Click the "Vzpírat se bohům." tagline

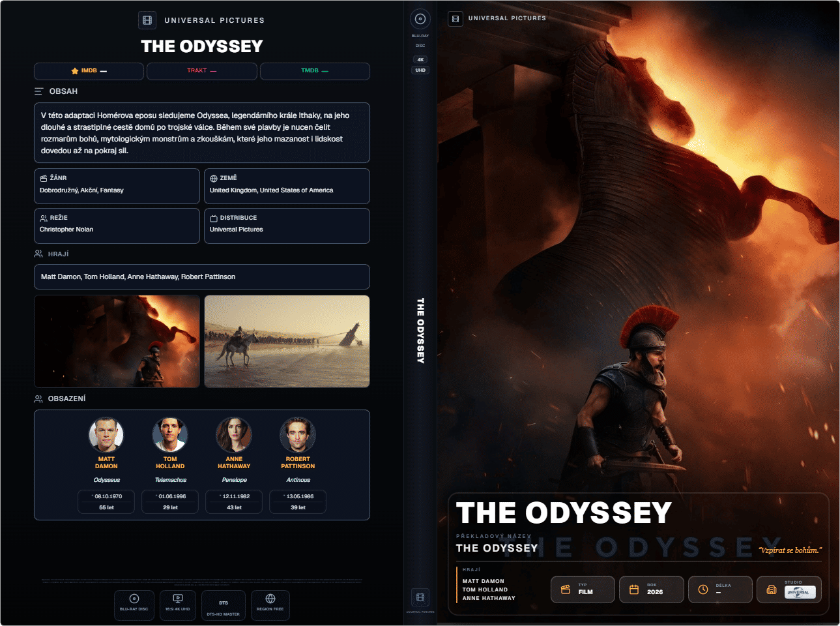click(x=790, y=550)
